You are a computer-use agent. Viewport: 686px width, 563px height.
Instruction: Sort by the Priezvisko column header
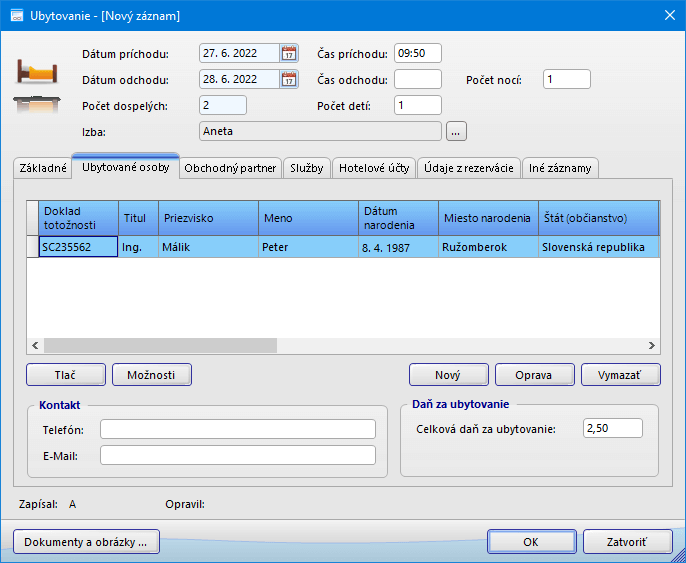(x=207, y=217)
